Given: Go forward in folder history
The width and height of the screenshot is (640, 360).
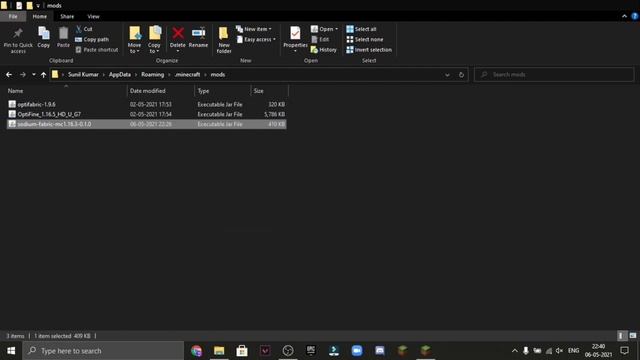Looking at the screenshot, I should point(23,75).
